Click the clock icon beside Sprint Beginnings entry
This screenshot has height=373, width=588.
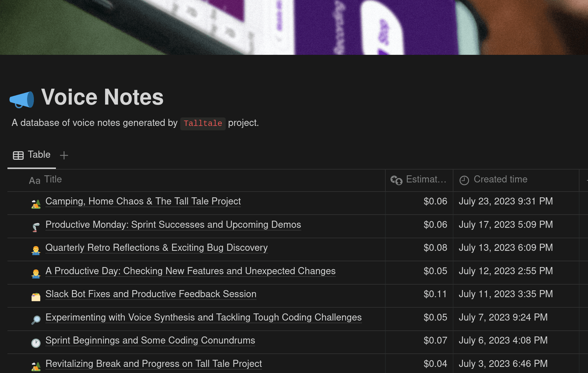click(x=36, y=343)
